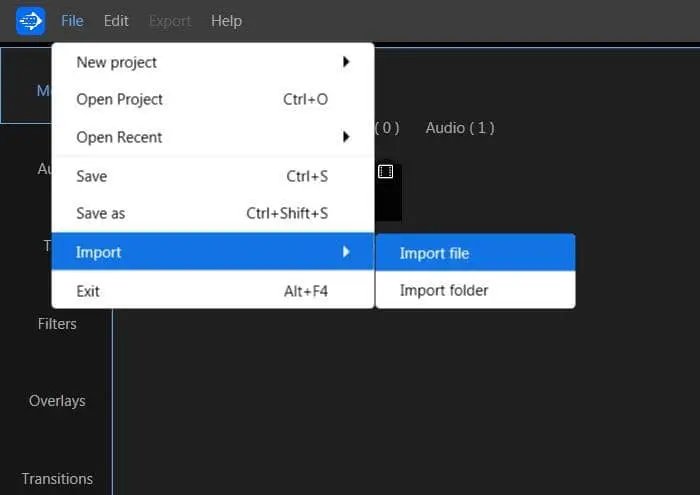The height and width of the screenshot is (495, 700).
Task: Open the Edit menu
Action: click(x=116, y=20)
